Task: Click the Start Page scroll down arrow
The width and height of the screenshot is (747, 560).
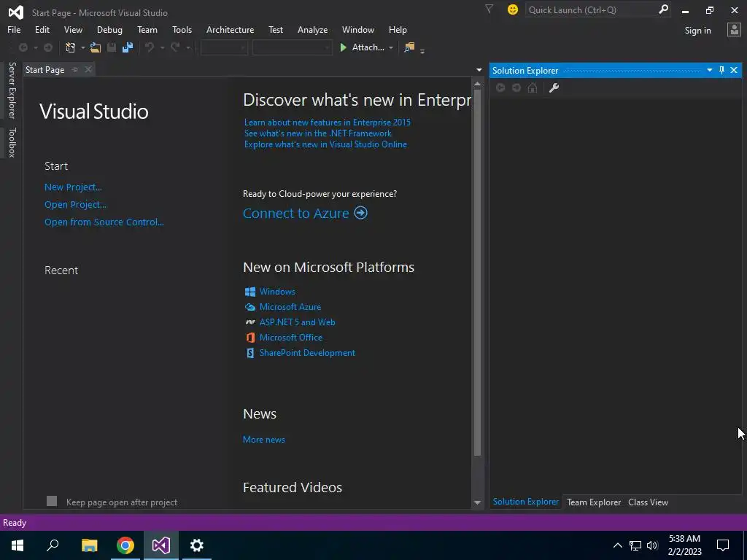Action: [x=477, y=502]
